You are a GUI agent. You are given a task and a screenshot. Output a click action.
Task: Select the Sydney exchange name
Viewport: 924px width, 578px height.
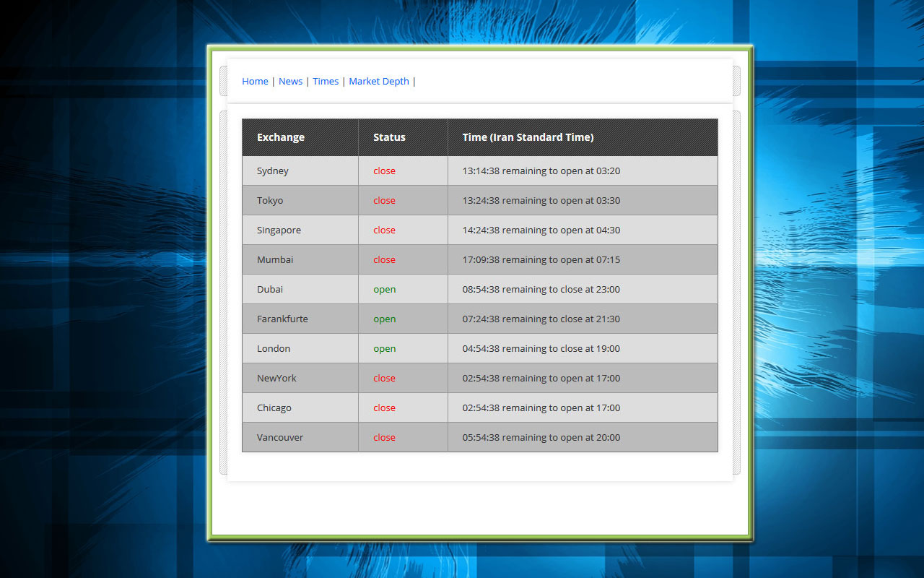[273, 171]
